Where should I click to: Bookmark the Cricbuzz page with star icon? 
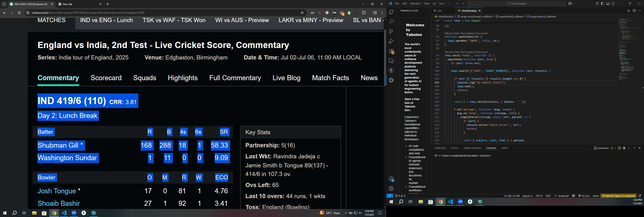click(302, 13)
